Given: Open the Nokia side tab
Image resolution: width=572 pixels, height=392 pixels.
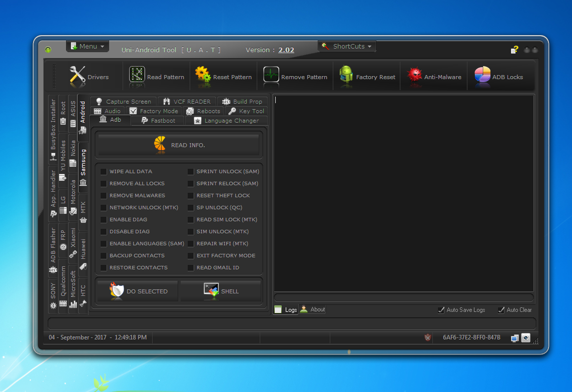Looking at the screenshot, I should pyautogui.click(x=73, y=153).
